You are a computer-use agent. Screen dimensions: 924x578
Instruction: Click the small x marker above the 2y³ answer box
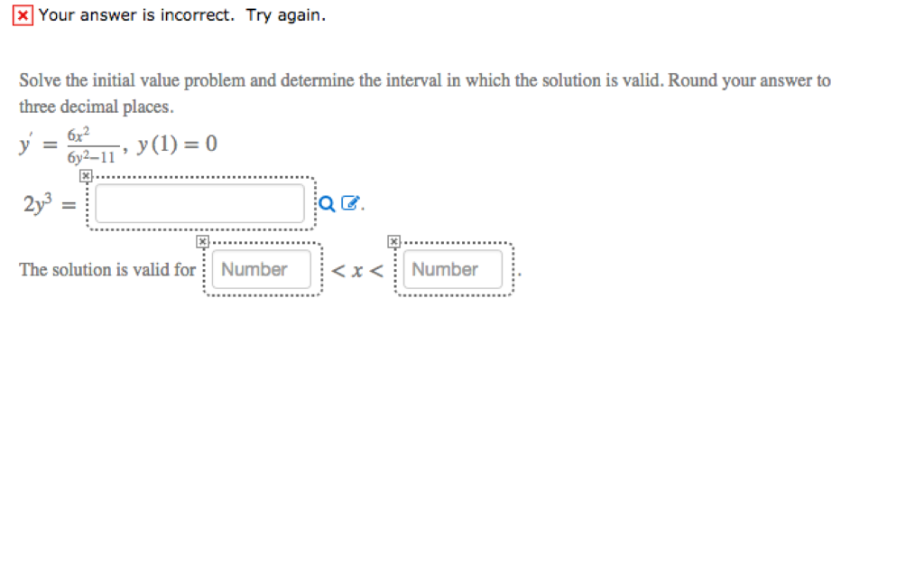click(86, 175)
